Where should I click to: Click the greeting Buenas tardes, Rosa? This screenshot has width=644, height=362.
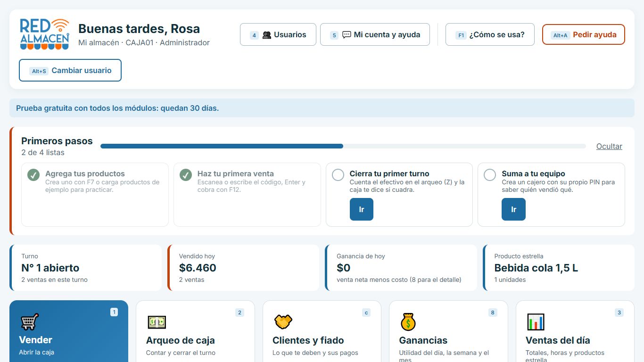click(139, 29)
